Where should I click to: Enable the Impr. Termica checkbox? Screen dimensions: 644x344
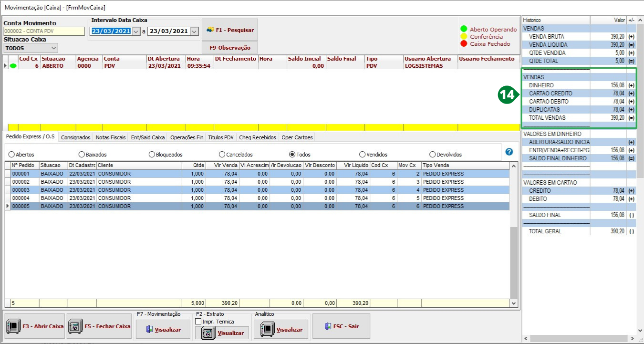(x=198, y=322)
